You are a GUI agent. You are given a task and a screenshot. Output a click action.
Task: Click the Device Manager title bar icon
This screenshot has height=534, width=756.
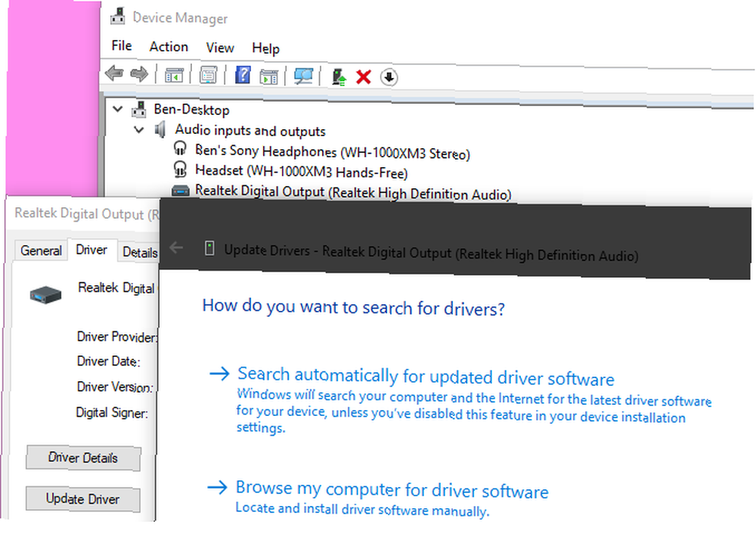coord(118,17)
